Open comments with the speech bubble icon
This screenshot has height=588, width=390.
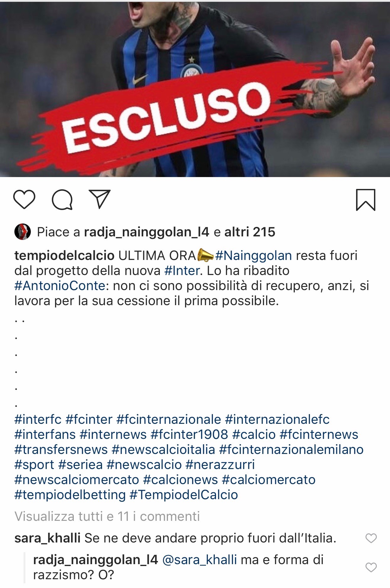(x=62, y=199)
